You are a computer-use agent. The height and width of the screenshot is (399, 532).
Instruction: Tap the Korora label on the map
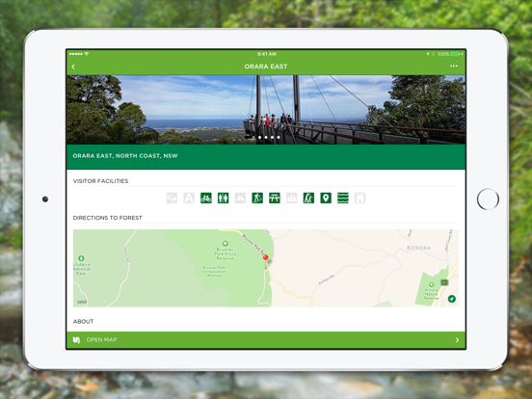tap(419, 248)
